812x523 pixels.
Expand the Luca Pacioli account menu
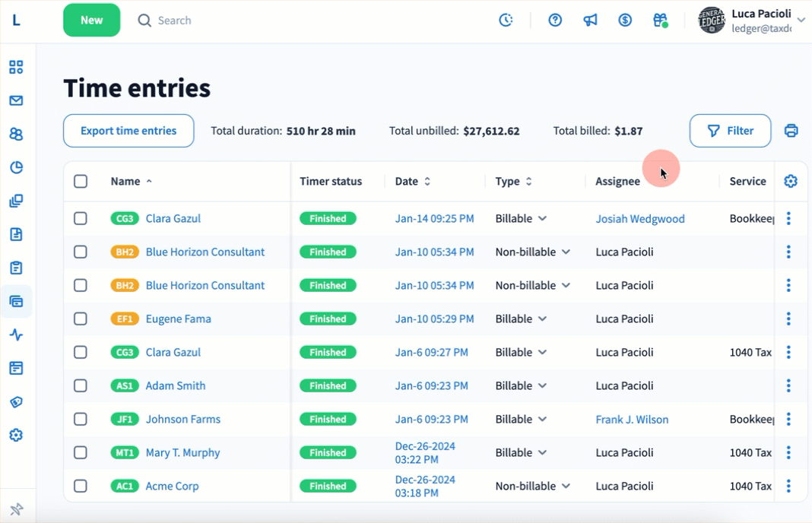(x=801, y=21)
